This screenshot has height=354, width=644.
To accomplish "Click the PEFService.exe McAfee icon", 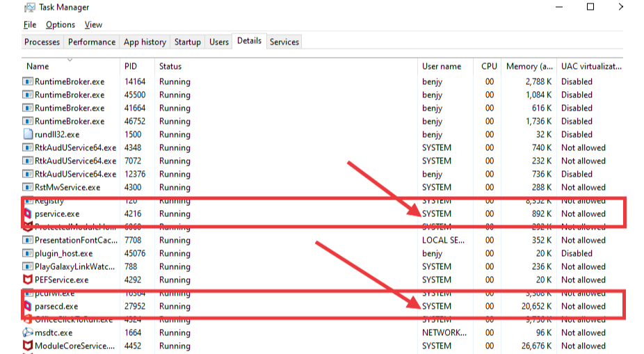I will 28,280.
